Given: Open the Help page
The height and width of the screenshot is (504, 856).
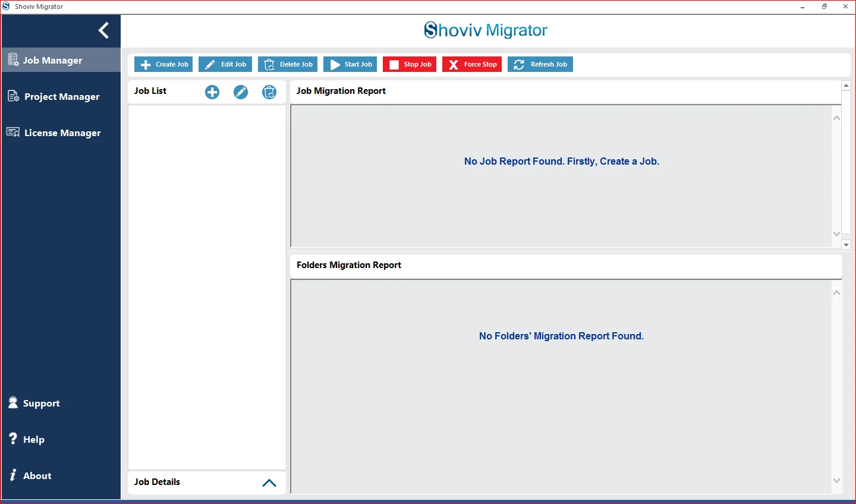Looking at the screenshot, I should pyautogui.click(x=61, y=439).
